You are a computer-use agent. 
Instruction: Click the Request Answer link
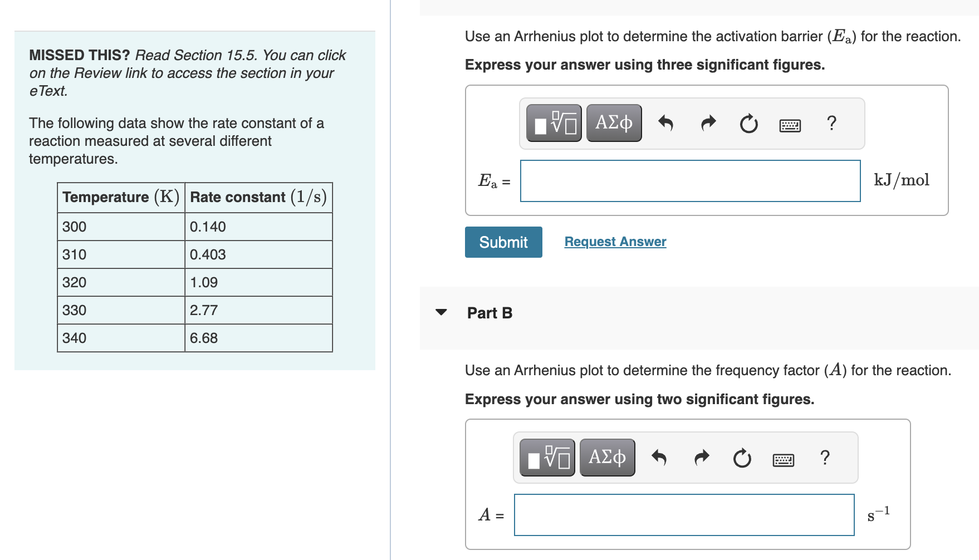(614, 241)
